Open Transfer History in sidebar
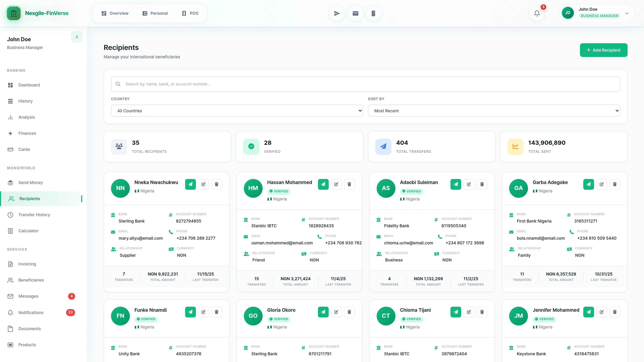The image size is (644, 362). coord(34,215)
